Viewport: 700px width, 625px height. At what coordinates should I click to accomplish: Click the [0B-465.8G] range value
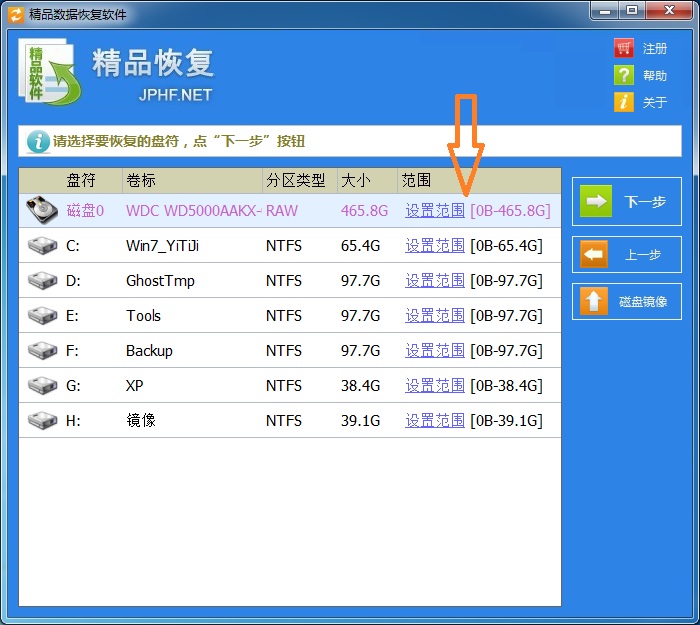[510, 210]
